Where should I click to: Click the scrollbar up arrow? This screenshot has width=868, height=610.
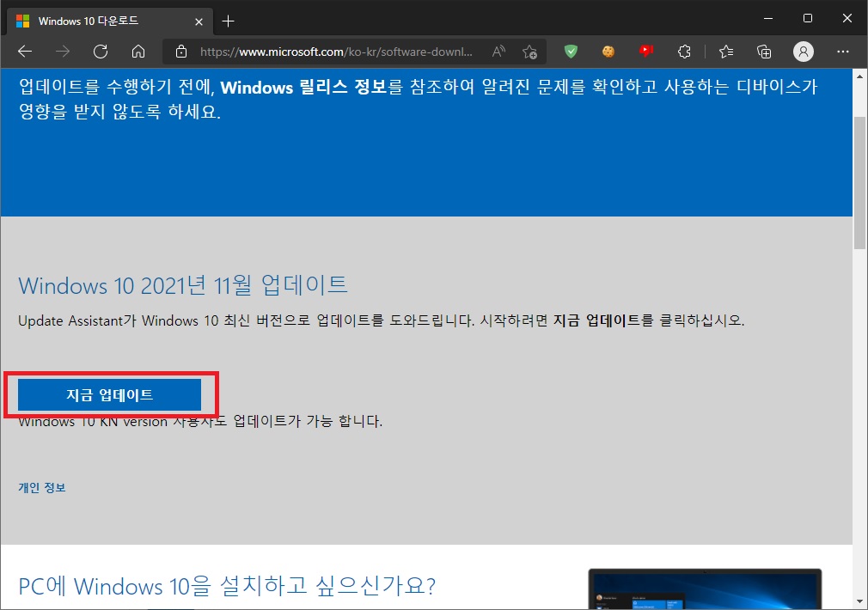859,76
